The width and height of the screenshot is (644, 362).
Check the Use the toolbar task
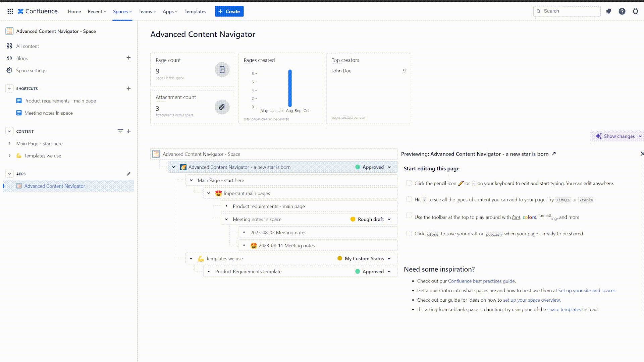409,216
